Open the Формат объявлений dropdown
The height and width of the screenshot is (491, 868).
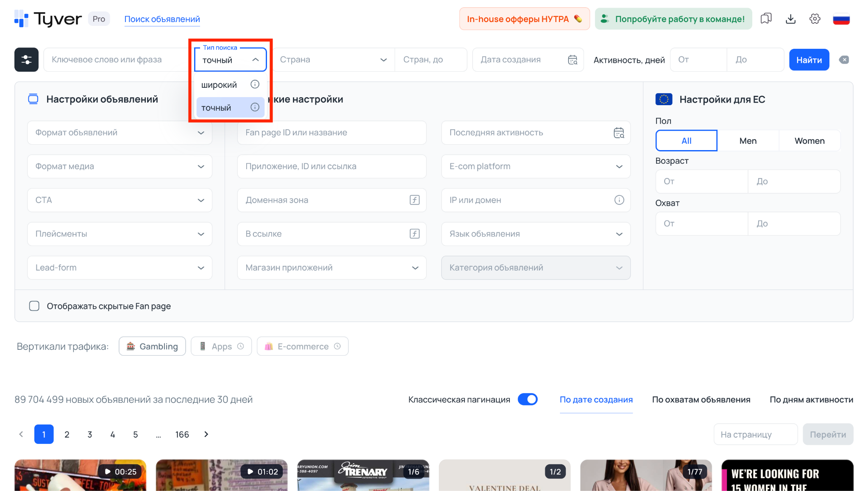point(120,133)
